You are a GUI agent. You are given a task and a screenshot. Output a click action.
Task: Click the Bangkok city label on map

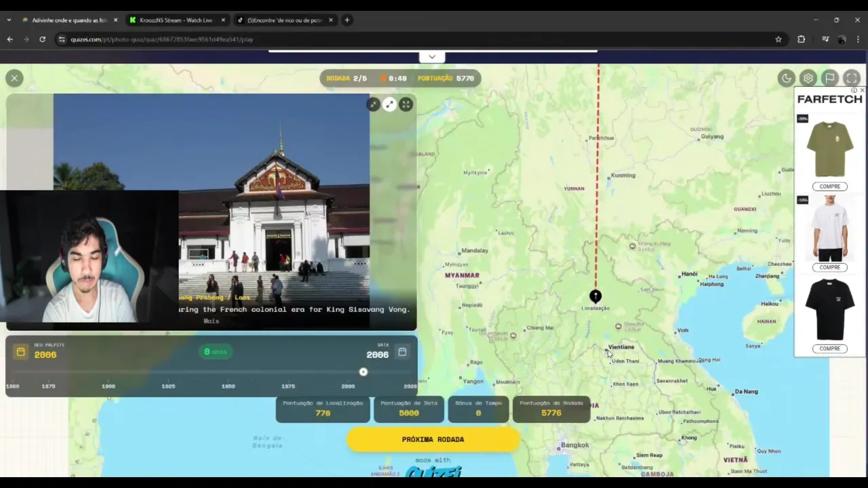[574, 445]
